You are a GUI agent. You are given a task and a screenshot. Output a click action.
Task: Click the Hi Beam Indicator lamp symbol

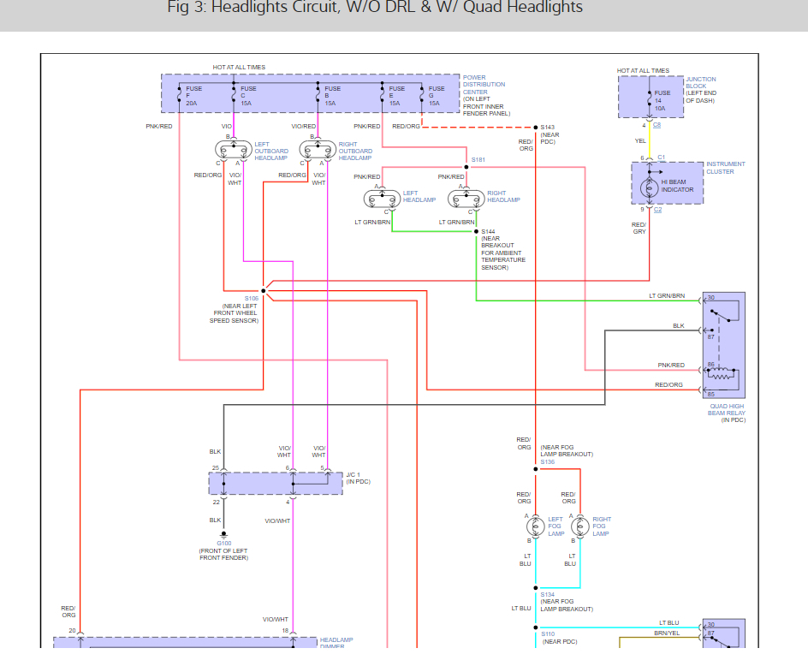coord(650,187)
